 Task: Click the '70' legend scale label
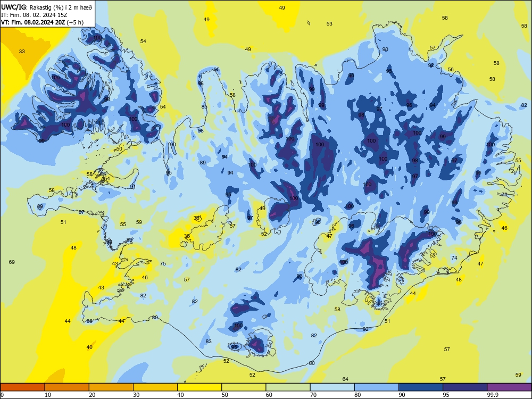tap(313, 395)
